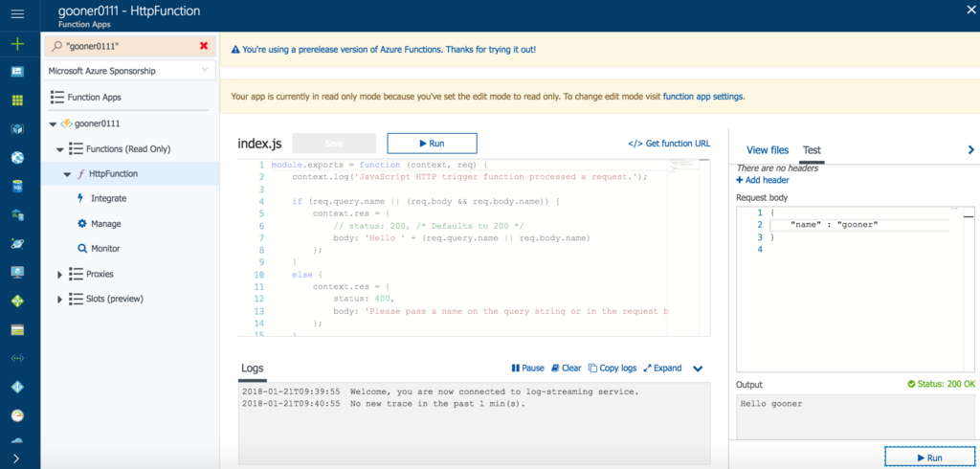Image resolution: width=980 pixels, height=469 pixels.
Task: Open Manage under HttpFunction
Action: tap(106, 223)
